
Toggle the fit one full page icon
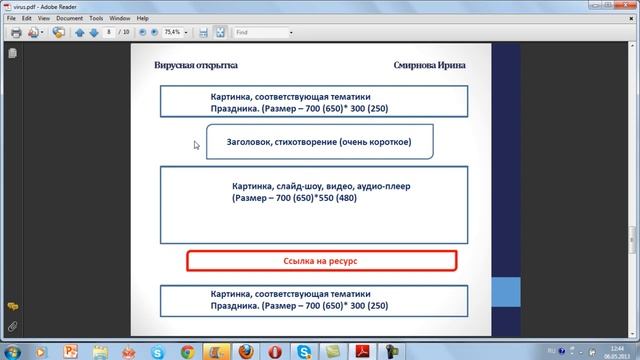[220, 32]
